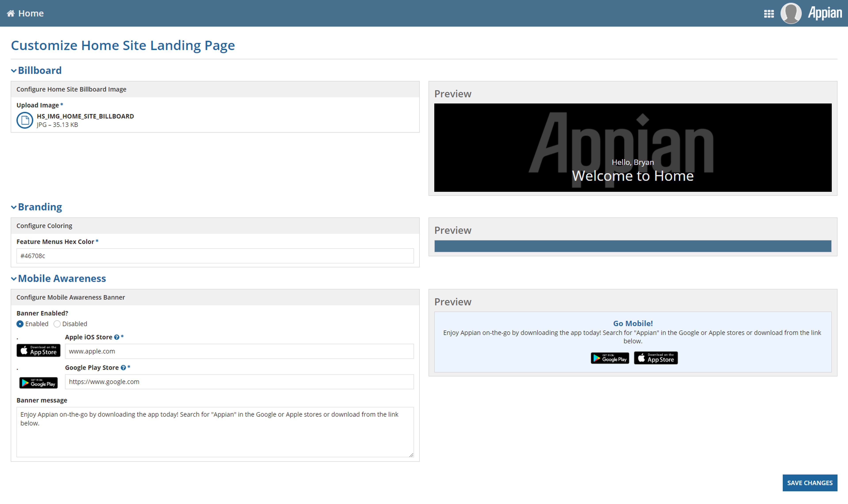This screenshot has width=848, height=504.
Task: Click the Customize Home Site Landing Page title
Action: pos(123,45)
